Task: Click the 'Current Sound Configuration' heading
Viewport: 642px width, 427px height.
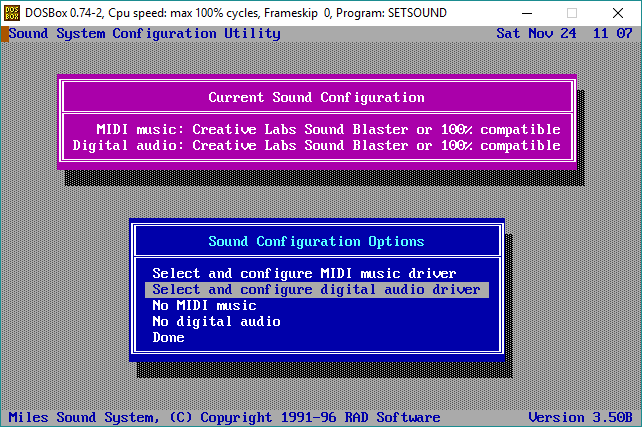Action: pos(316,97)
